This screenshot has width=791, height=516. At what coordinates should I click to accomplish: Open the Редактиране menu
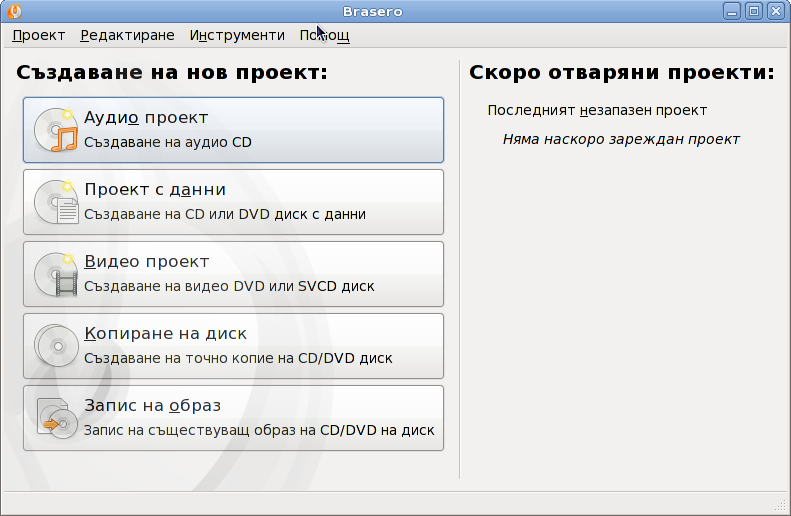[127, 35]
